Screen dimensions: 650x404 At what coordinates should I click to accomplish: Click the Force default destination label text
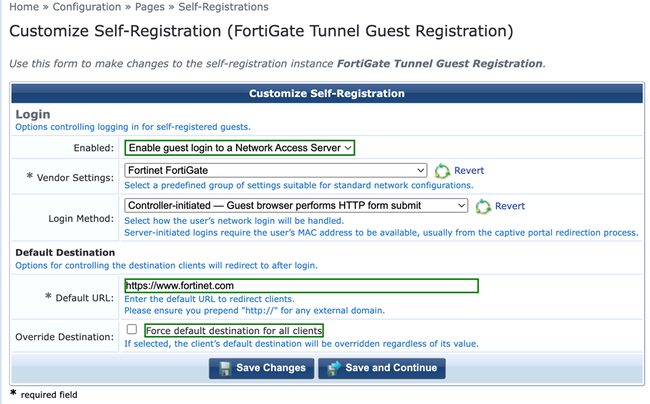(234, 330)
